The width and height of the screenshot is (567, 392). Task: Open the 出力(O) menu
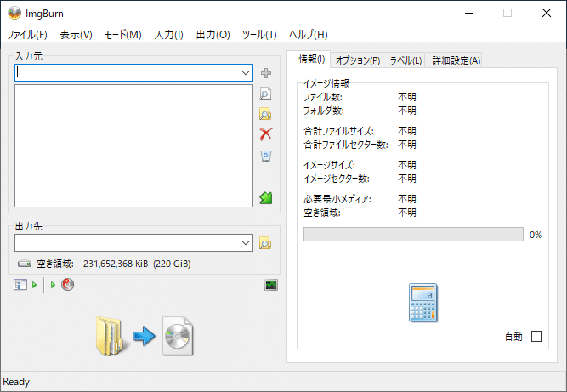(213, 35)
